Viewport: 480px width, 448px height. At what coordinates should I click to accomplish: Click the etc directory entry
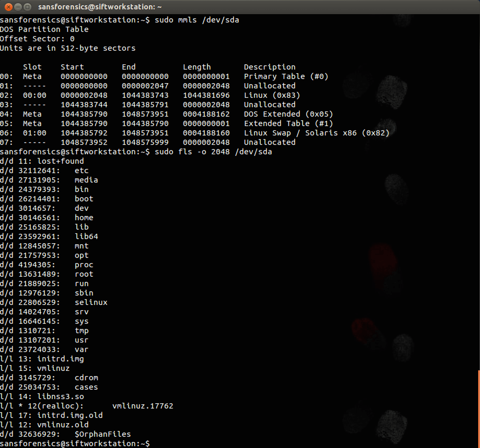pos(81,171)
